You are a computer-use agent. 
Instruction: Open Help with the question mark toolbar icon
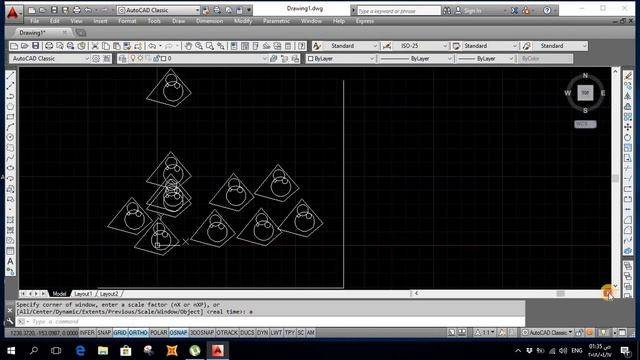302,46
